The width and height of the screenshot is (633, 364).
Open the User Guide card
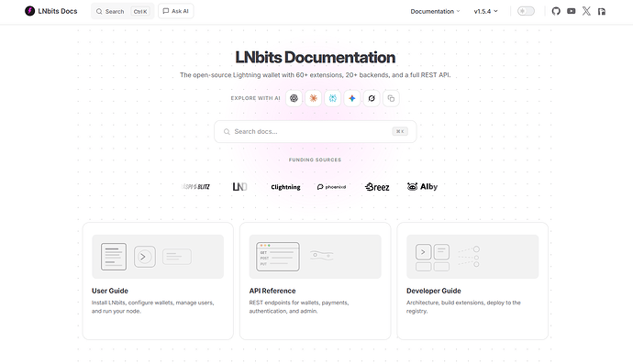click(158, 281)
